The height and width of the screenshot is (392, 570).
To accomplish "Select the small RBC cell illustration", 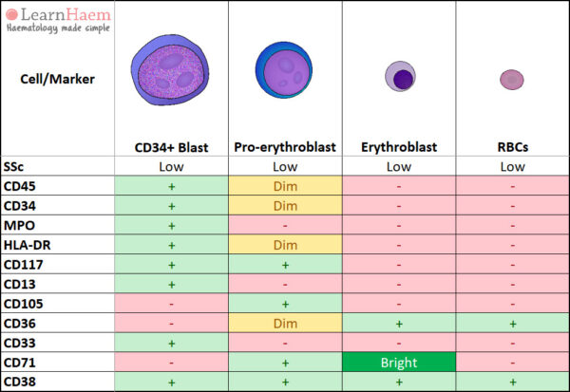I will pos(512,80).
